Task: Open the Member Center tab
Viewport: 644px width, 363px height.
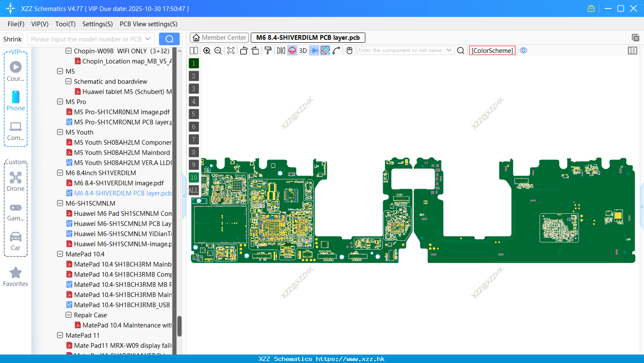Action: [219, 38]
